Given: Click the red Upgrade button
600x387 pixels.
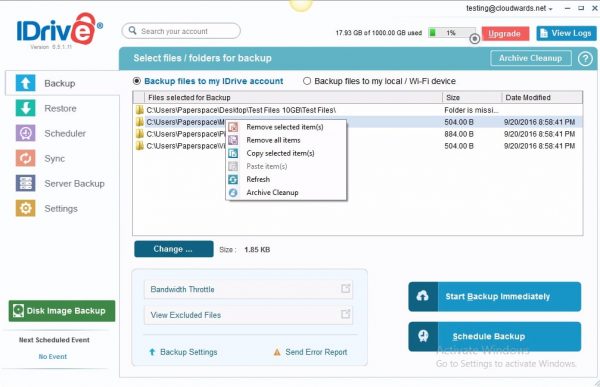Looking at the screenshot, I should (x=505, y=34).
